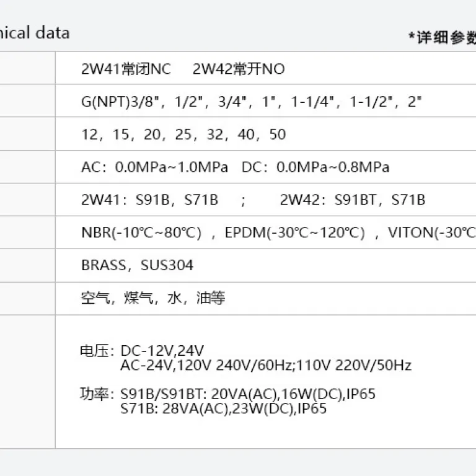476x476 pixels.
Task: Click the 'AC: 0.0MPa~1.0MPa' pressure text
Action: [x=154, y=167]
